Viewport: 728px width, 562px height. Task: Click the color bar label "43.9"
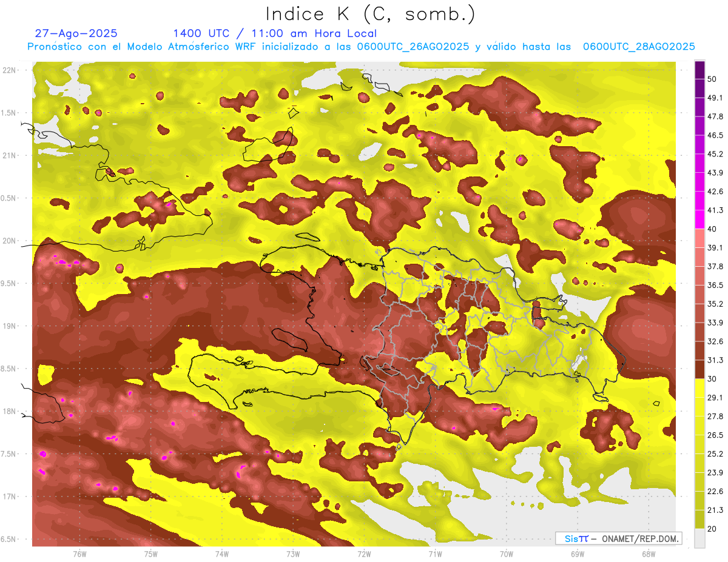[x=715, y=173]
